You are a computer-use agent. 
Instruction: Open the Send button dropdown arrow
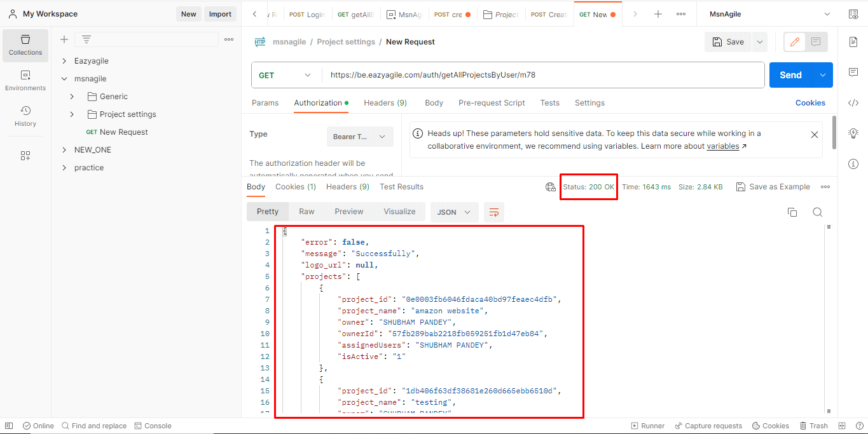point(823,75)
